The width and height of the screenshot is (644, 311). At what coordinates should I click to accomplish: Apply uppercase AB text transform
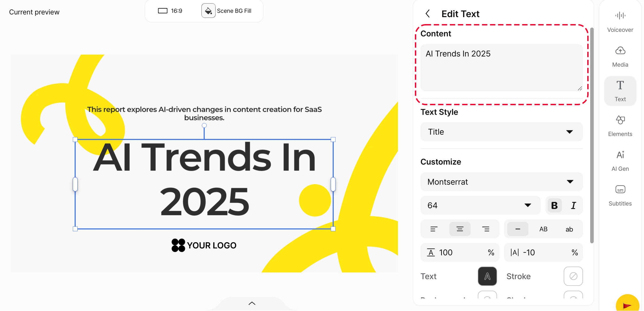click(x=543, y=229)
